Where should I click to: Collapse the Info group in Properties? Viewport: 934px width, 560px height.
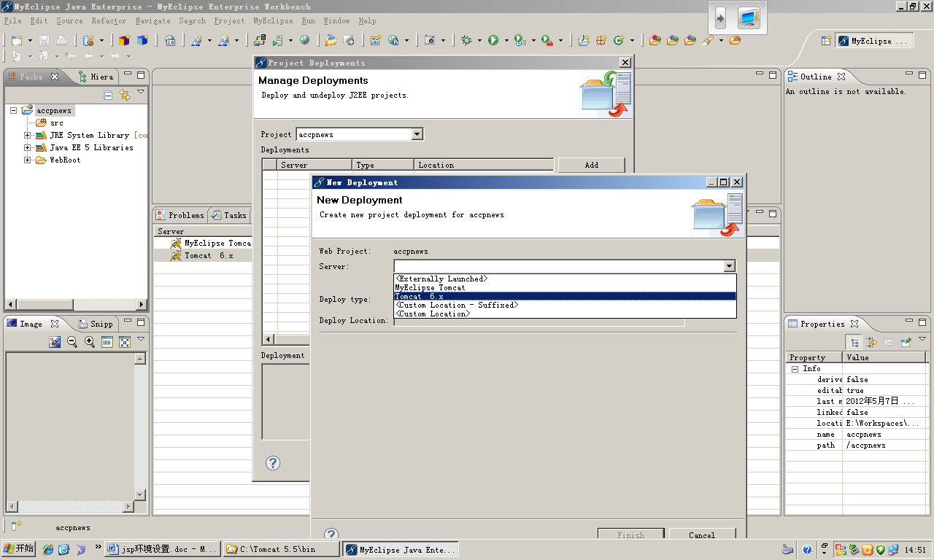coord(795,369)
